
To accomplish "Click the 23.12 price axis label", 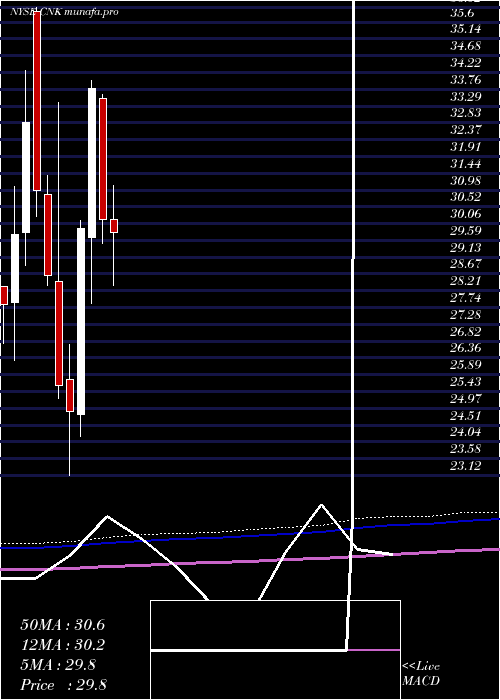I will 466,466.
